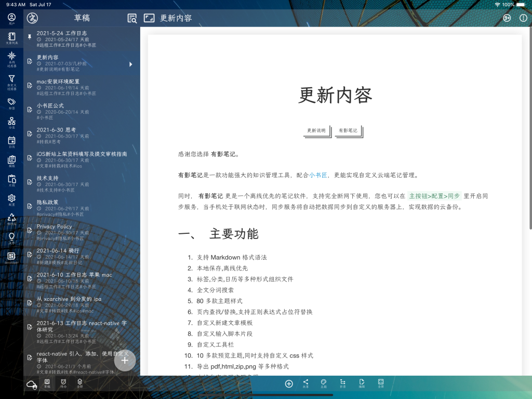Image resolution: width=532 pixels, height=399 pixels.
Task: Open the 配置 gear icon
Action: [11, 200]
